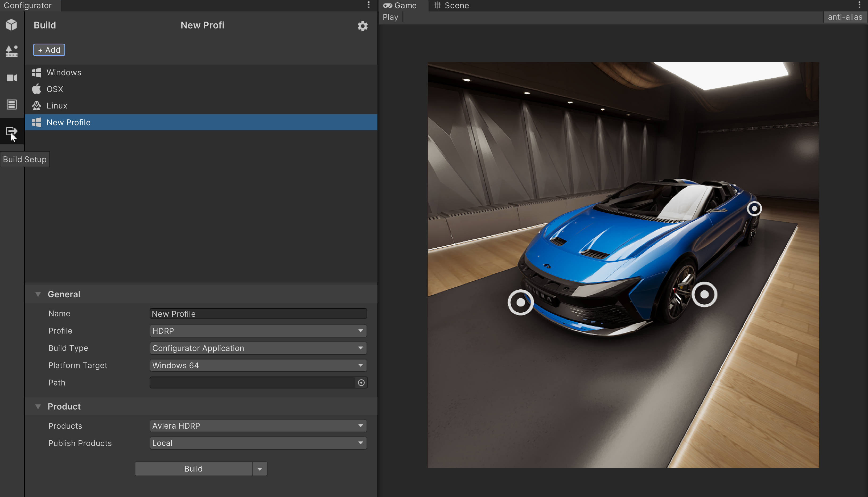Image resolution: width=868 pixels, height=497 pixels.
Task: Open build settings gear icon
Action: [363, 26]
